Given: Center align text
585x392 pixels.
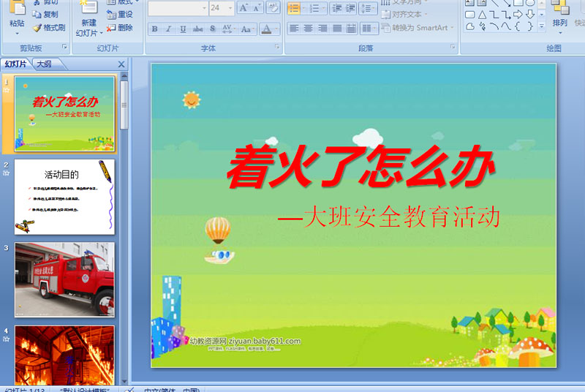Looking at the screenshot, I should (x=308, y=29).
